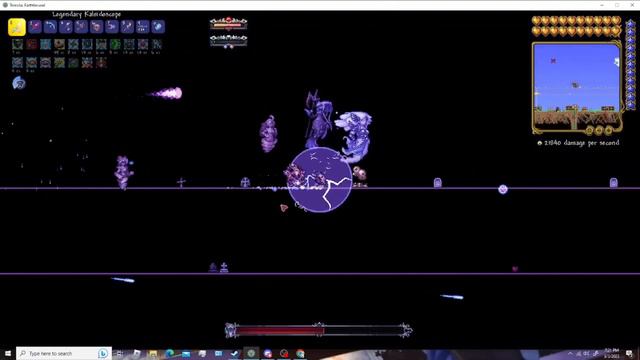Click the active Terraria taskbar icon
This screenshot has height=360, width=640.
point(251,353)
